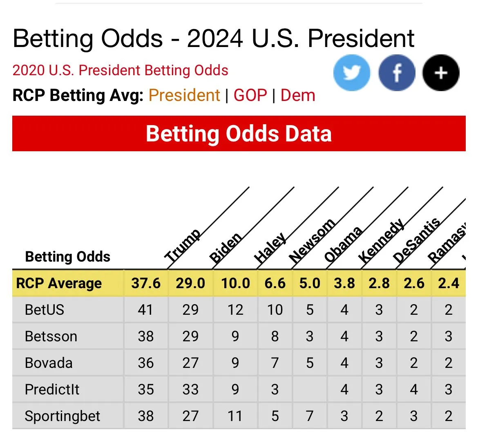Share the page on Facebook
The width and height of the screenshot is (478, 448).
[397, 73]
